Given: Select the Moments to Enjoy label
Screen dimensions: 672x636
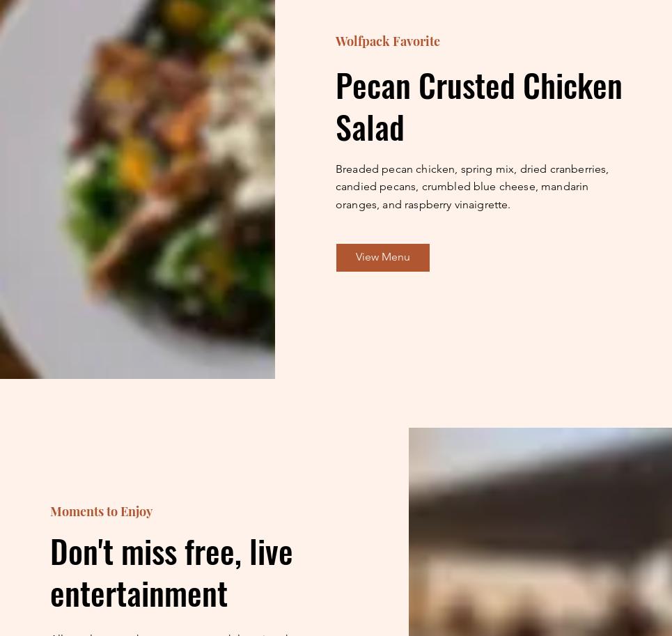Looking at the screenshot, I should pyautogui.click(x=102, y=511).
